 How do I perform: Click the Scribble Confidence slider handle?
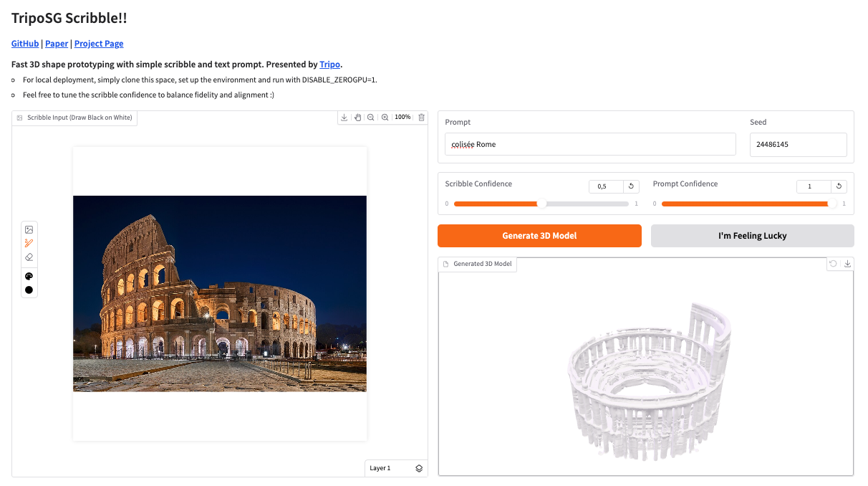click(542, 204)
